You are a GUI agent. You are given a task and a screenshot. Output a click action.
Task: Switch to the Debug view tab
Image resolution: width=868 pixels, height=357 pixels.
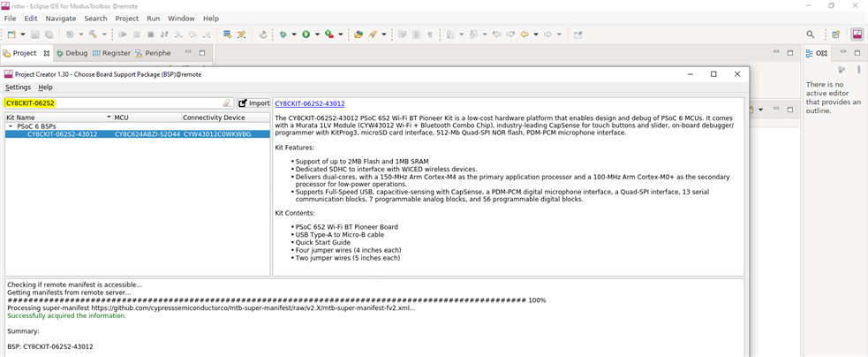(x=72, y=53)
